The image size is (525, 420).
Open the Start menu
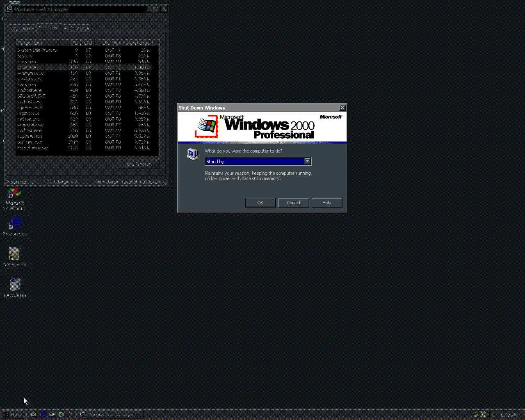(12, 414)
